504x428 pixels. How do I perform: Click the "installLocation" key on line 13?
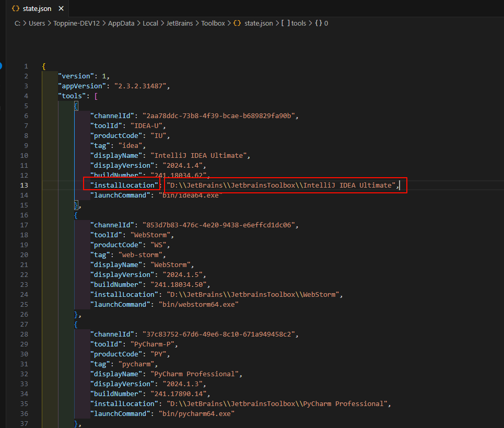124,185
